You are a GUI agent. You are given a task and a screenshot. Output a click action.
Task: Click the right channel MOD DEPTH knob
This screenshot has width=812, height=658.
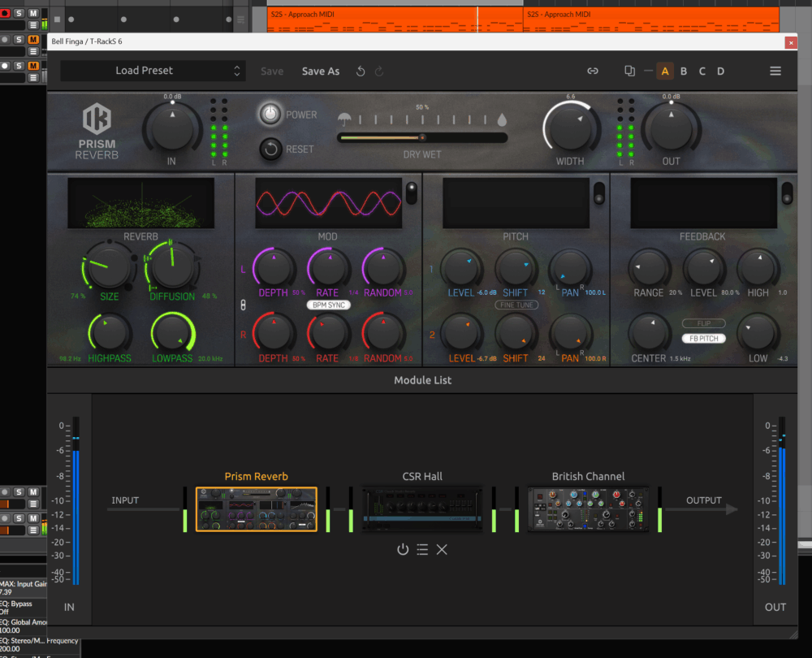click(x=274, y=333)
